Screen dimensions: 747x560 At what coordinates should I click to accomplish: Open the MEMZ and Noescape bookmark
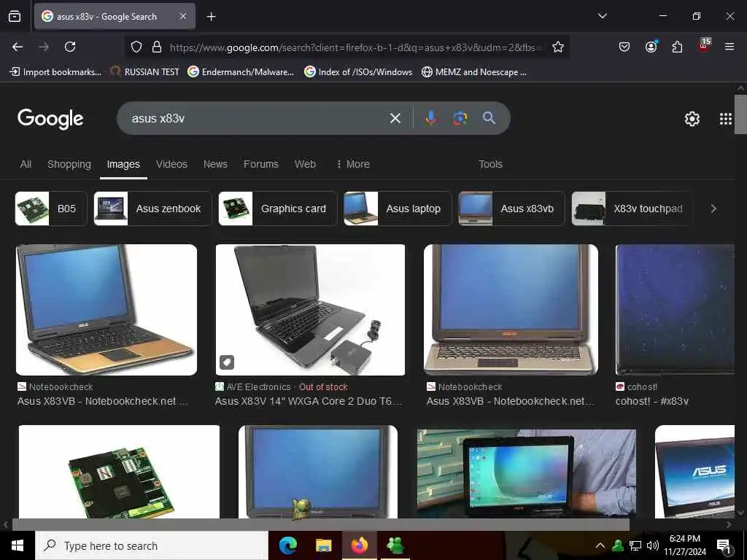pos(474,72)
